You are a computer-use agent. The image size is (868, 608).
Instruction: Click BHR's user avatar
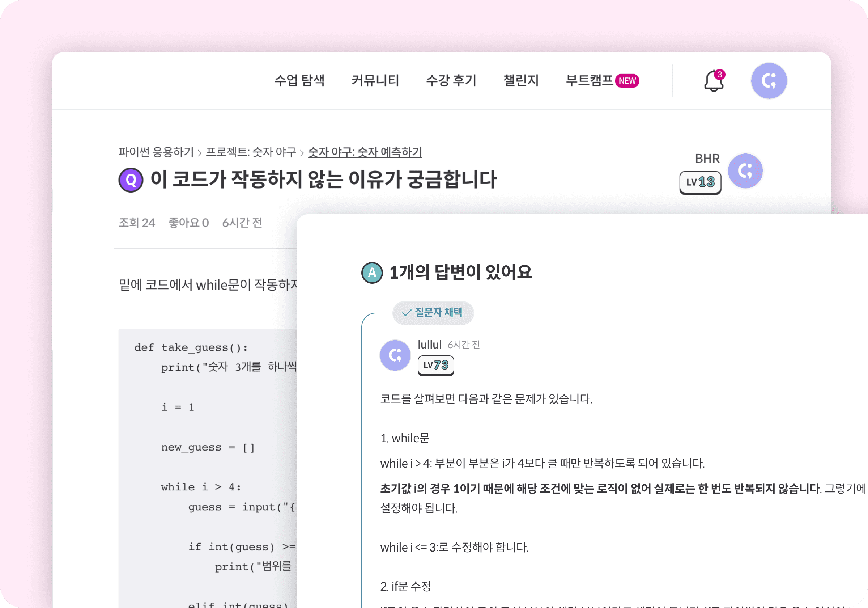745,171
